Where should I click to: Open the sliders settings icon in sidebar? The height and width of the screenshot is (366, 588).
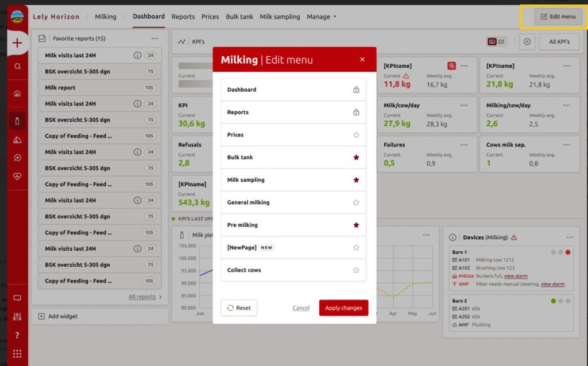coord(17,317)
